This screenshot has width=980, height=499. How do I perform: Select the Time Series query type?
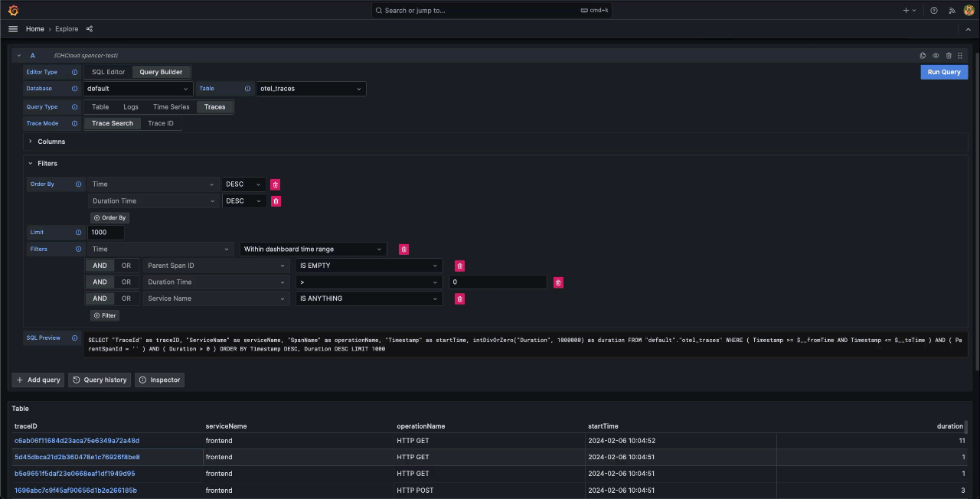[x=171, y=107]
